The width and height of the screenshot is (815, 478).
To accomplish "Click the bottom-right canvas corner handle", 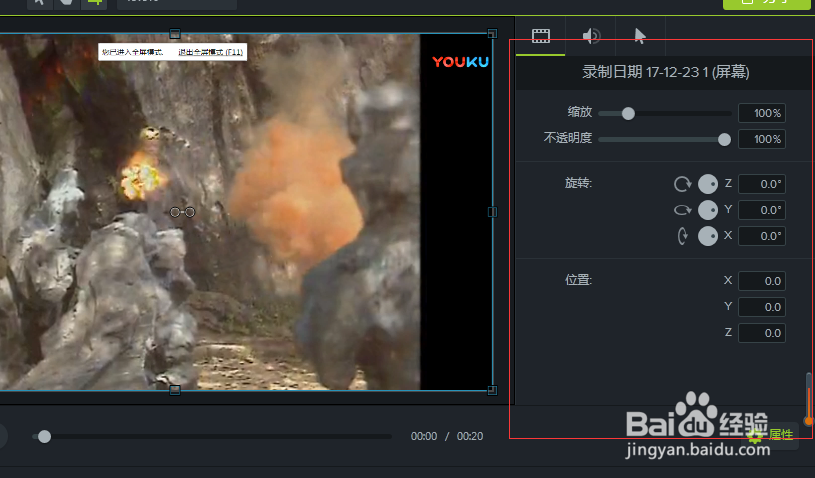I will (x=492, y=390).
